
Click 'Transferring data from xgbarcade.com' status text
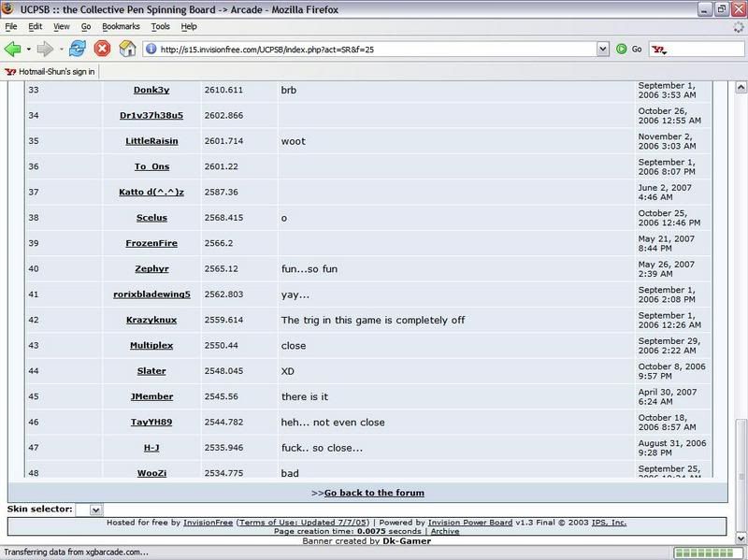(x=77, y=552)
